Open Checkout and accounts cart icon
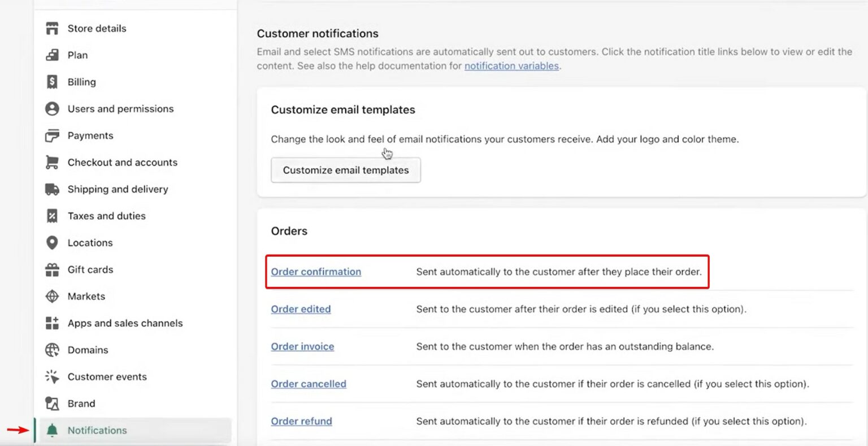Image resolution: width=868 pixels, height=446 pixels. coord(51,162)
